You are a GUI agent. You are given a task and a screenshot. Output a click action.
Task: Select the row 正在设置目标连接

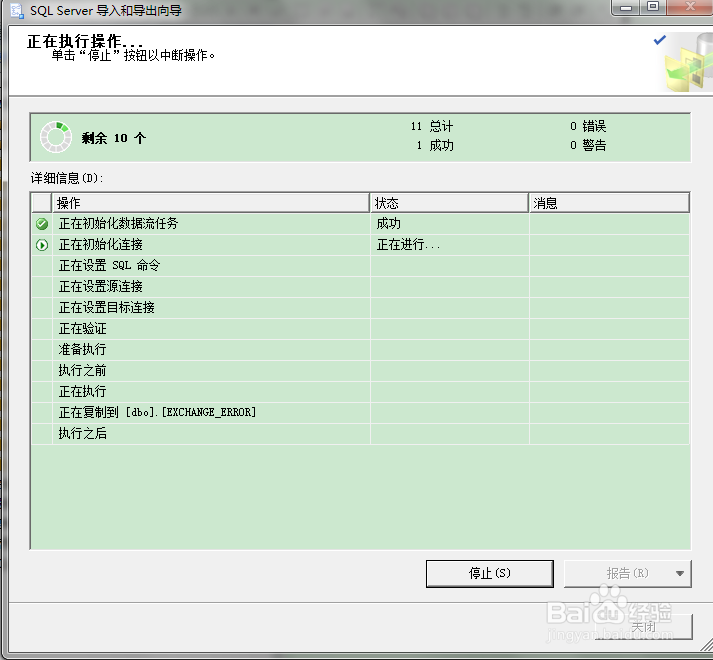[x=361, y=308]
